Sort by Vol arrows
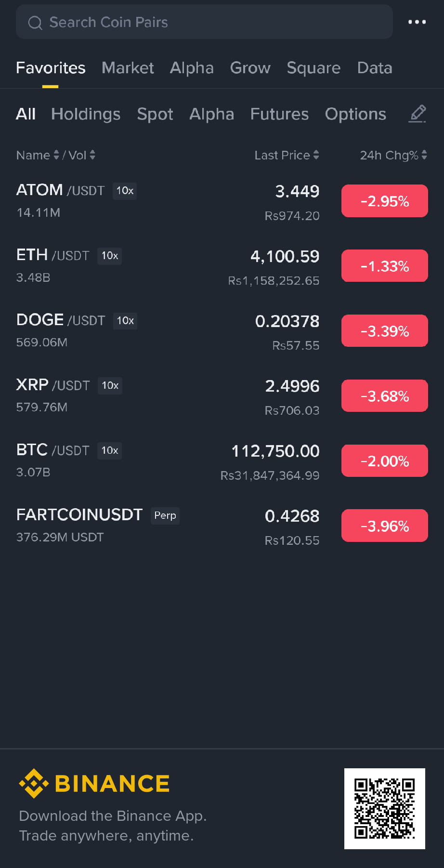This screenshot has height=868, width=444. (x=92, y=155)
